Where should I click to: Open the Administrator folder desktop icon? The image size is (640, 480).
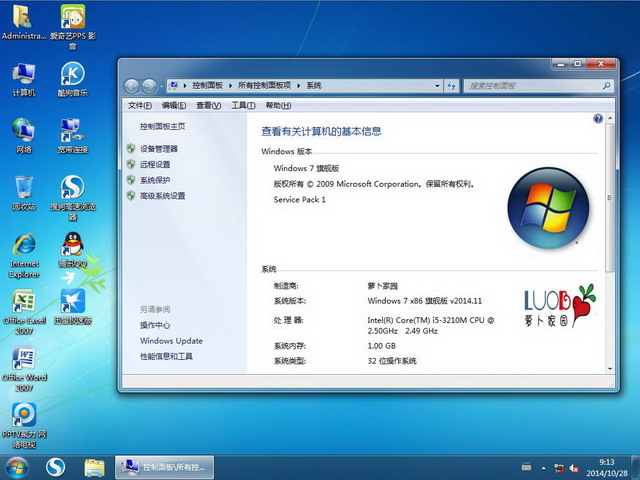[23, 22]
